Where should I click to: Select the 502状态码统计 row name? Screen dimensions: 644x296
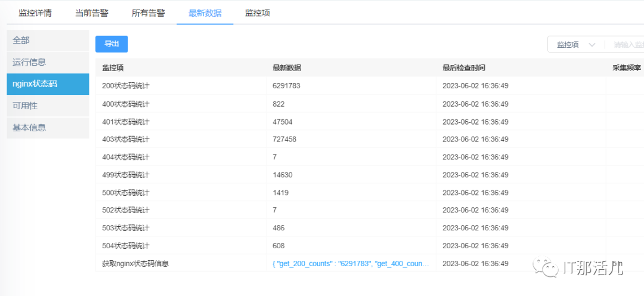[x=126, y=210]
